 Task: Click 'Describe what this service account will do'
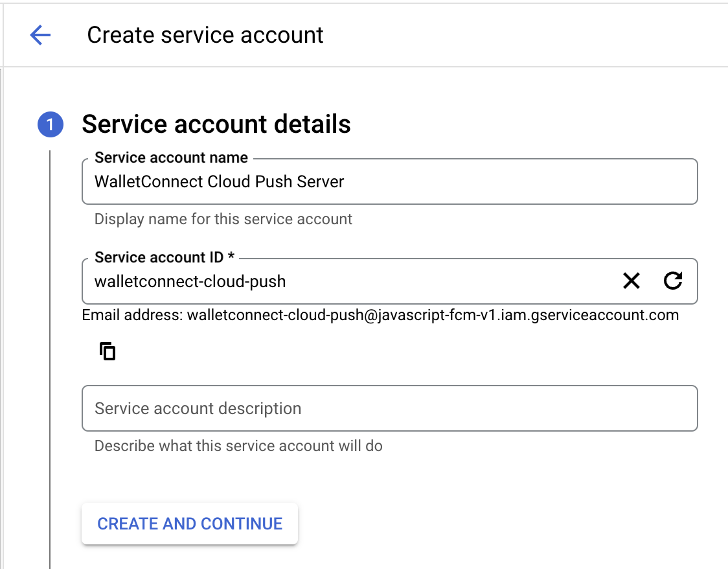(238, 446)
